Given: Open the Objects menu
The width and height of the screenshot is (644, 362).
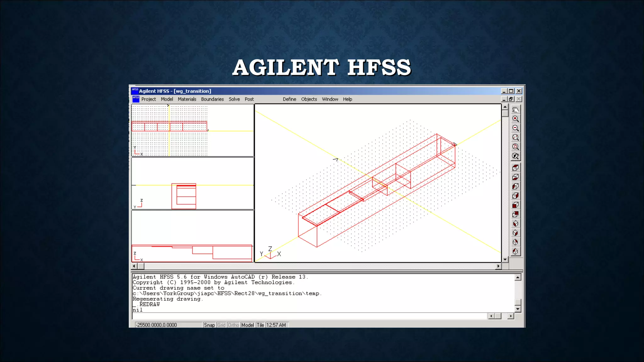Looking at the screenshot, I should (x=309, y=99).
